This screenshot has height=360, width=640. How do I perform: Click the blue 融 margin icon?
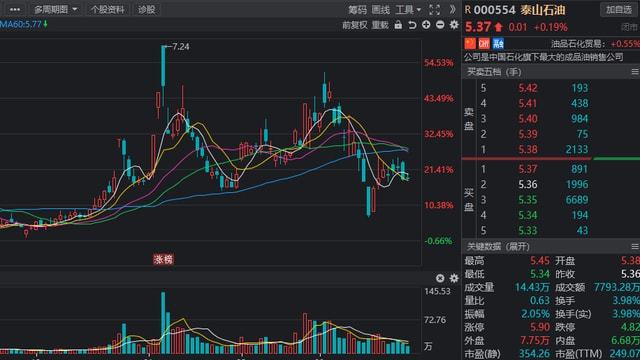pyautogui.click(x=498, y=43)
